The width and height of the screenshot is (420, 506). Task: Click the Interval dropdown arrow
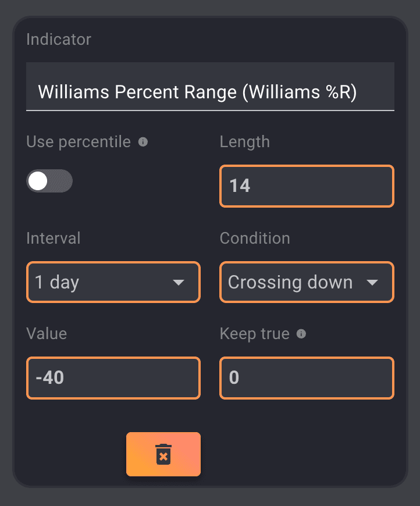click(x=179, y=283)
